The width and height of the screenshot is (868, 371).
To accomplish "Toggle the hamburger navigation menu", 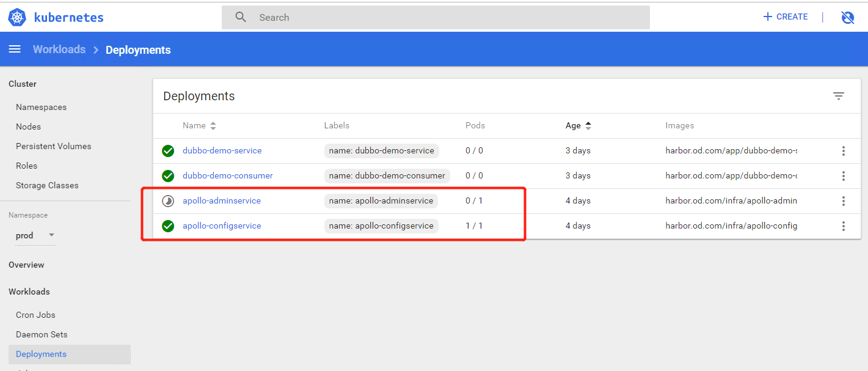I will point(15,50).
